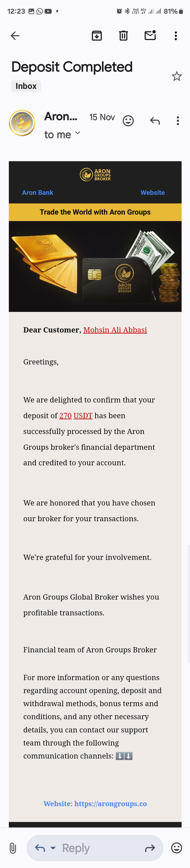Viewport: 190px width, 868px height.
Task: Open top-right more options menu
Action: pyautogui.click(x=175, y=36)
